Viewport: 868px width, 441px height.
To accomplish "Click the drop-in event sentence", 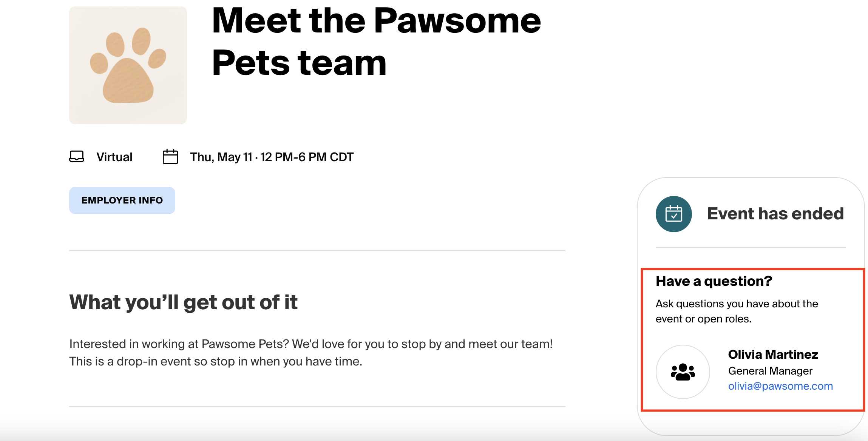I will pyautogui.click(x=216, y=362).
